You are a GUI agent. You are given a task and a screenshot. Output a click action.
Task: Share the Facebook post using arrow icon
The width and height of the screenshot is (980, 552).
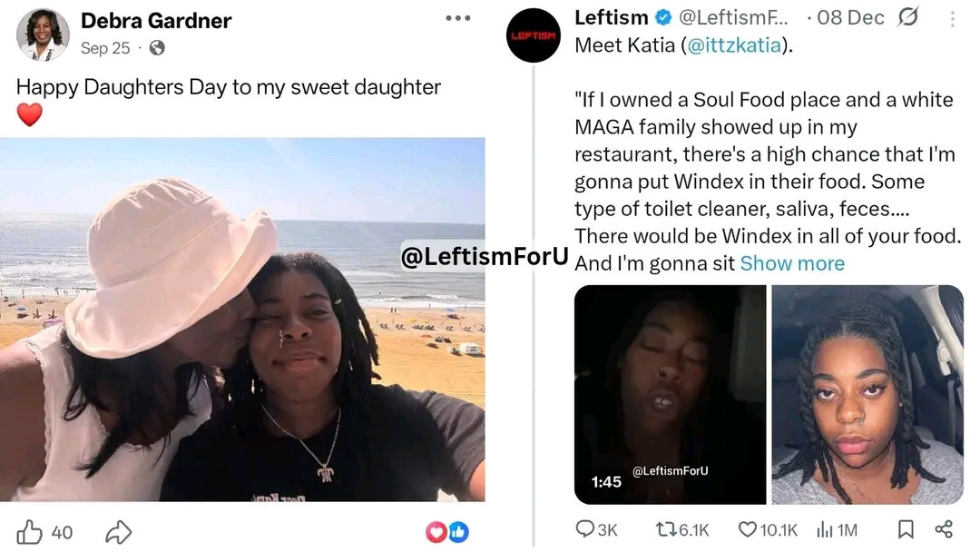pos(118,532)
